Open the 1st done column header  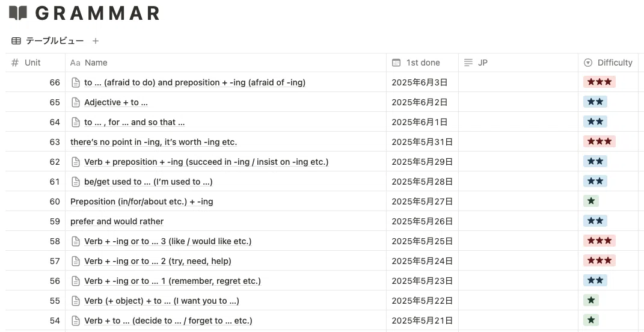(422, 63)
